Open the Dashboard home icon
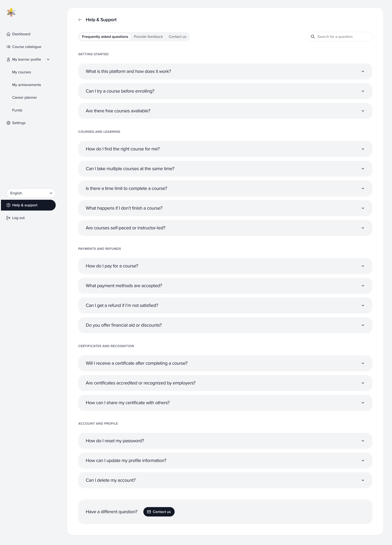This screenshot has height=545, width=392. pyautogui.click(x=9, y=34)
